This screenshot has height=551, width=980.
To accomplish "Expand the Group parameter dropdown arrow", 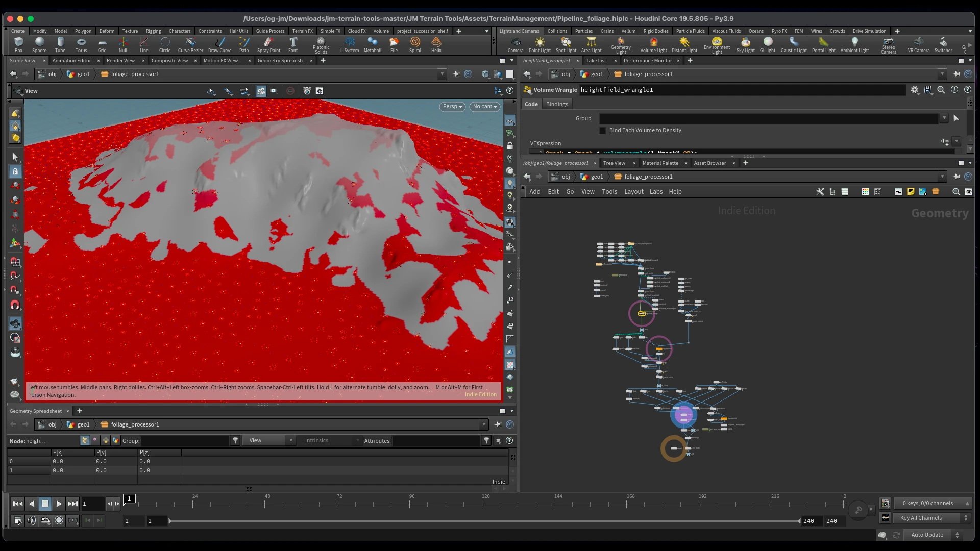I will tap(944, 118).
